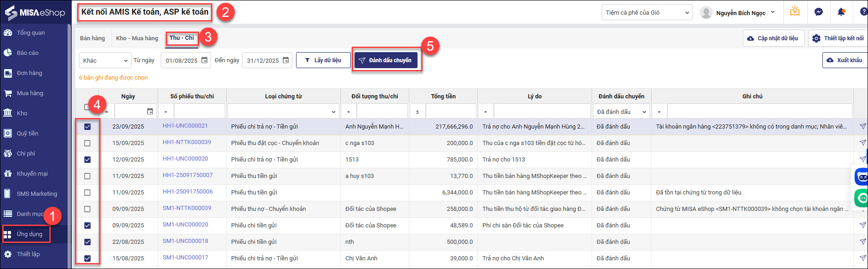
Task: Expand the Khác period dropdown
Action: pos(105,60)
